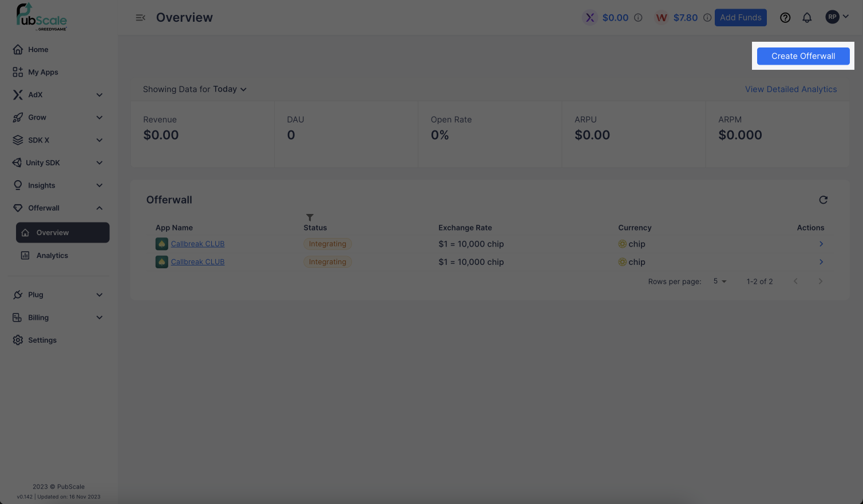The image size is (863, 504).
Task: Click the AdX balance info icon
Action: coord(638,18)
